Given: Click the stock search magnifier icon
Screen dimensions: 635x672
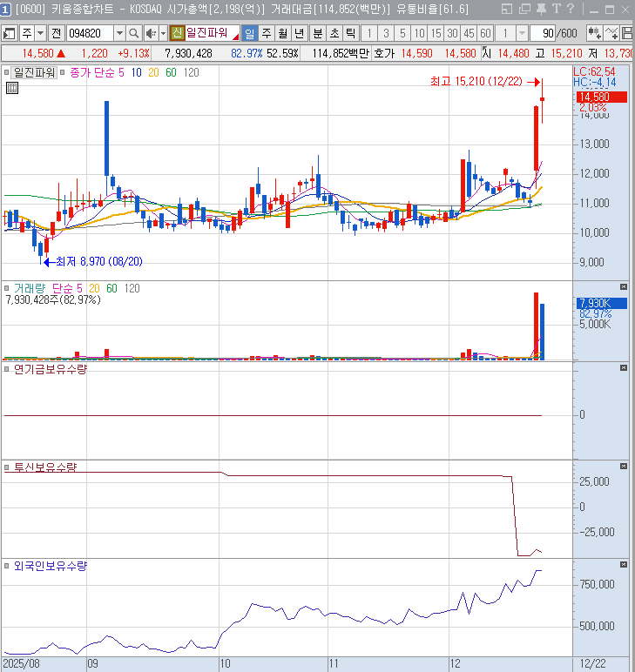Looking at the screenshot, I should [134, 33].
